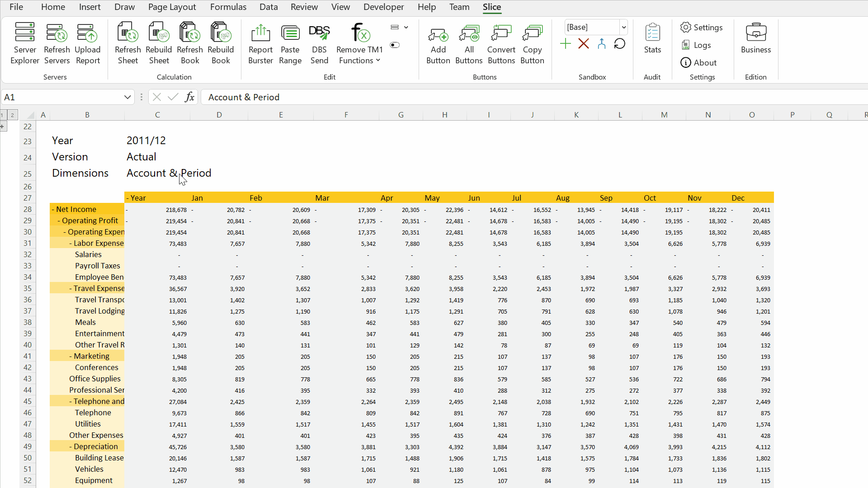Confirm the formula with the check mark

click(173, 97)
